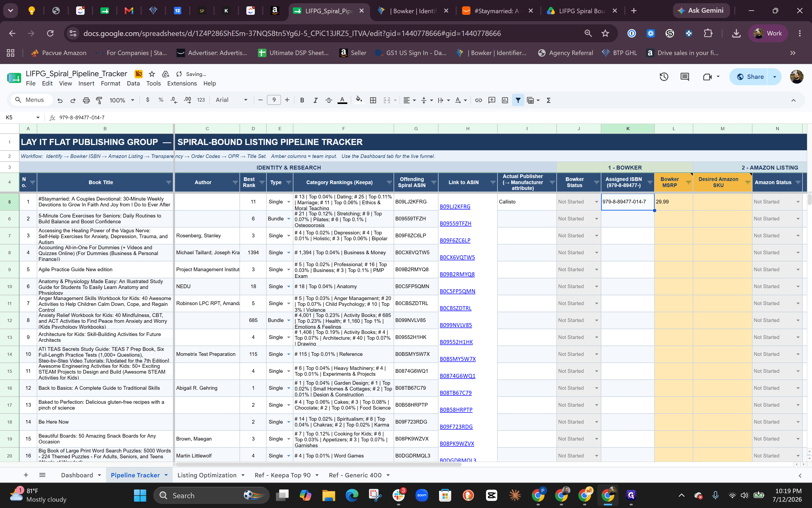The width and height of the screenshot is (812, 508).
Task: Decrease decimal places icon
Action: tap(174, 100)
